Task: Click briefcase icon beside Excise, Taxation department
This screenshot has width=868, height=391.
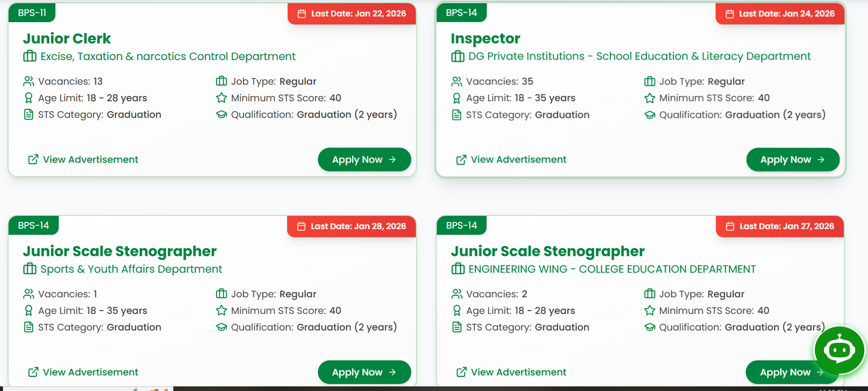Action: (x=30, y=56)
